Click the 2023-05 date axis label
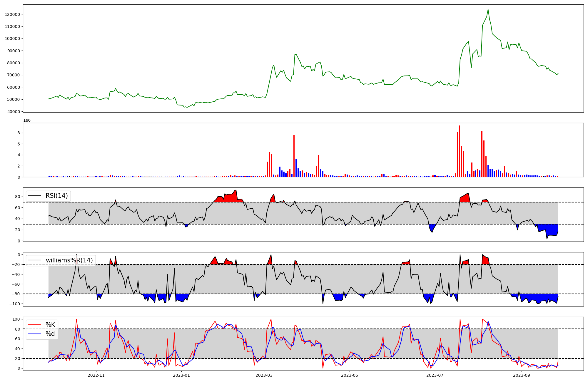Viewport: 588px width, 382px height. [349, 375]
